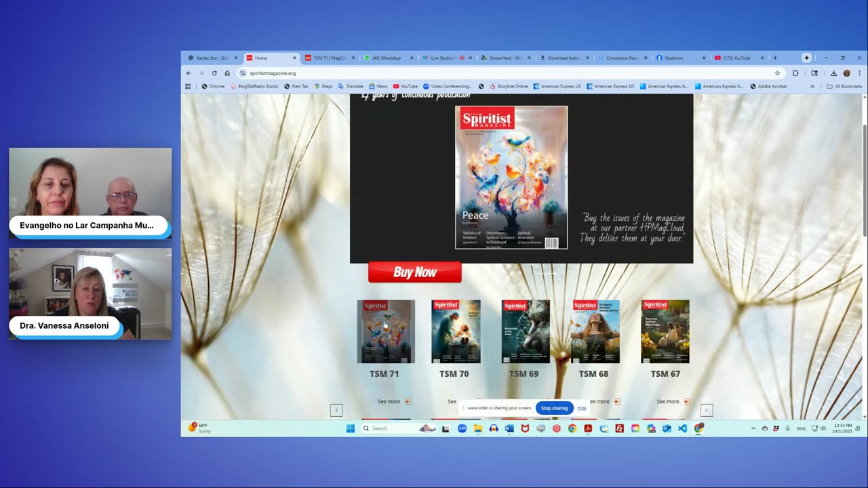Open the Storyline Online bookmark

(x=509, y=86)
